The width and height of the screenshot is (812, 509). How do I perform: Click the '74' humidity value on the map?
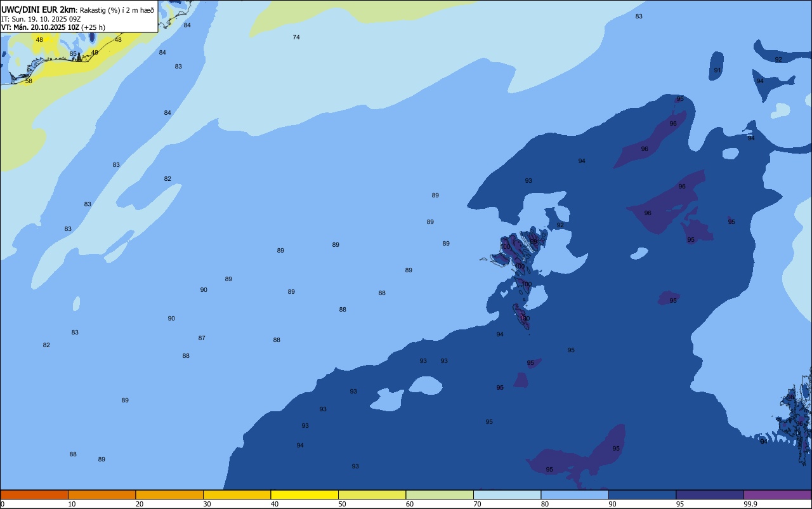(x=296, y=37)
